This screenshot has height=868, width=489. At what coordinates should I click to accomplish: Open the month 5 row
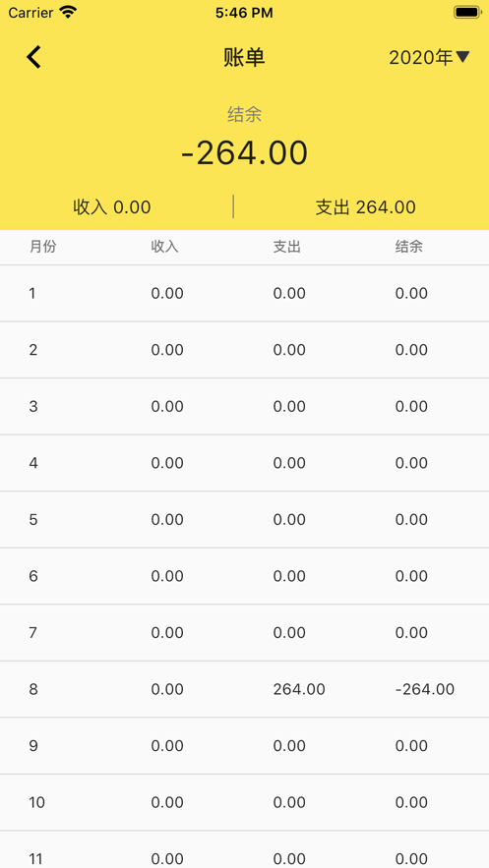click(x=244, y=519)
